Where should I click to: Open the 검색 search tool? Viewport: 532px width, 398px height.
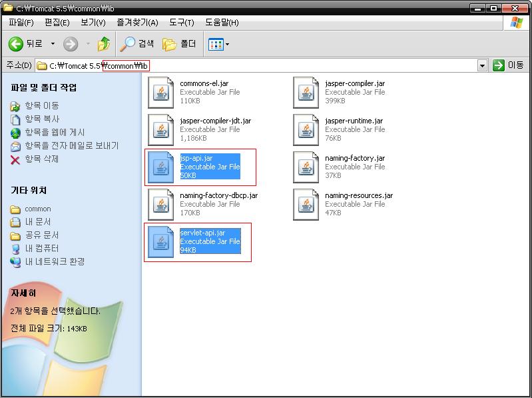click(136, 44)
